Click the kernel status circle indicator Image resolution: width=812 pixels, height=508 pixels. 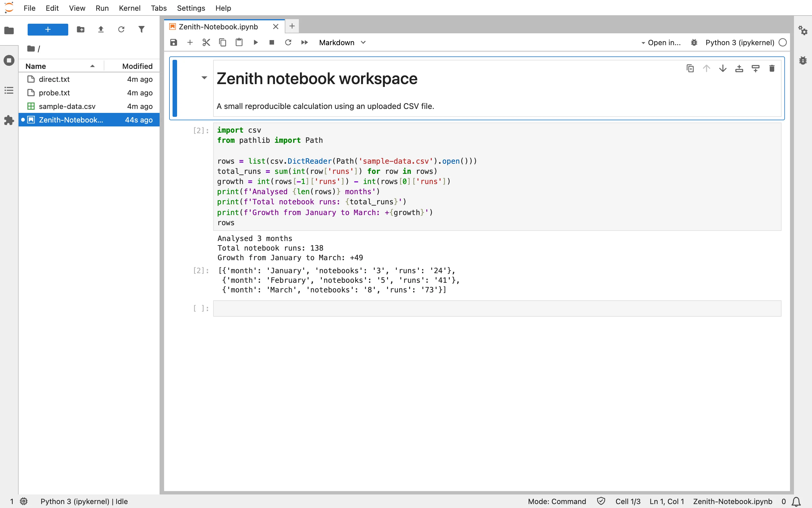pos(783,43)
